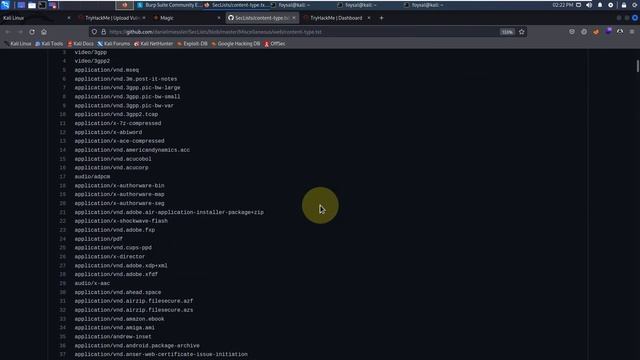The width and height of the screenshot is (640, 360).
Task: Open the Kali Forums bookmark
Action: (x=114, y=44)
